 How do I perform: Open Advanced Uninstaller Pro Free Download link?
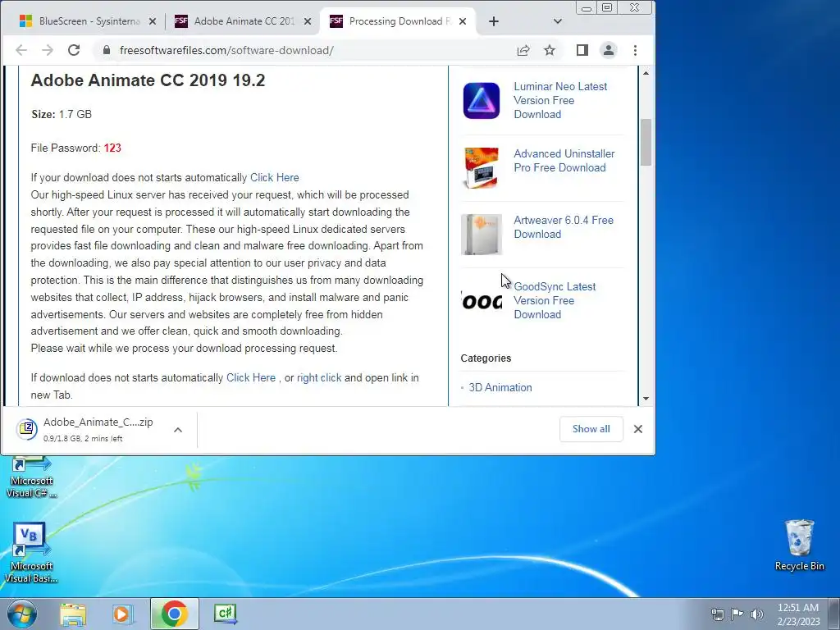pos(564,161)
